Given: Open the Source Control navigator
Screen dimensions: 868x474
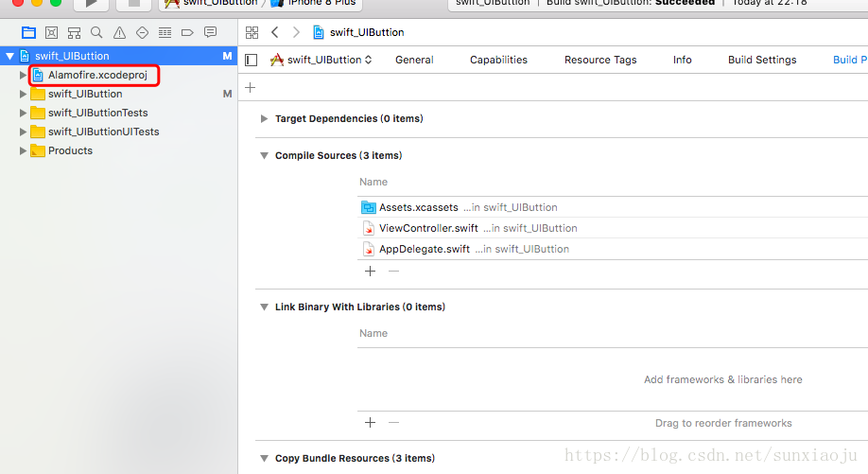Looking at the screenshot, I should tap(51, 33).
